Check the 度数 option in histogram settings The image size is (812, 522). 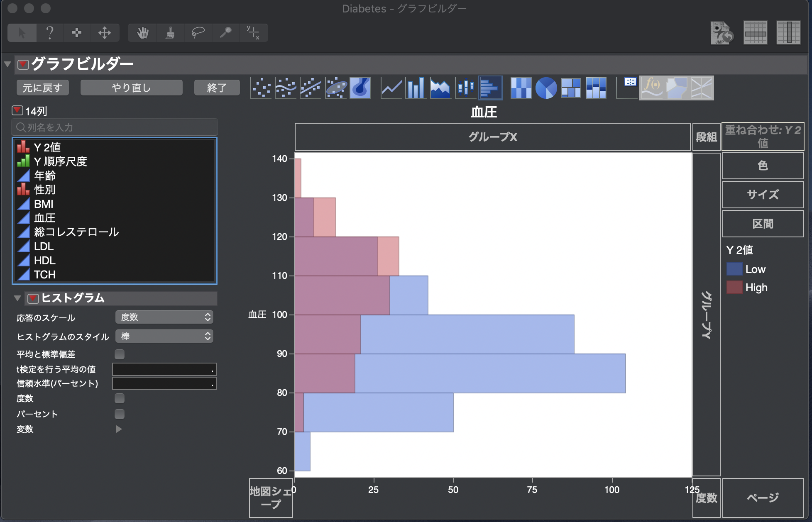(x=120, y=398)
